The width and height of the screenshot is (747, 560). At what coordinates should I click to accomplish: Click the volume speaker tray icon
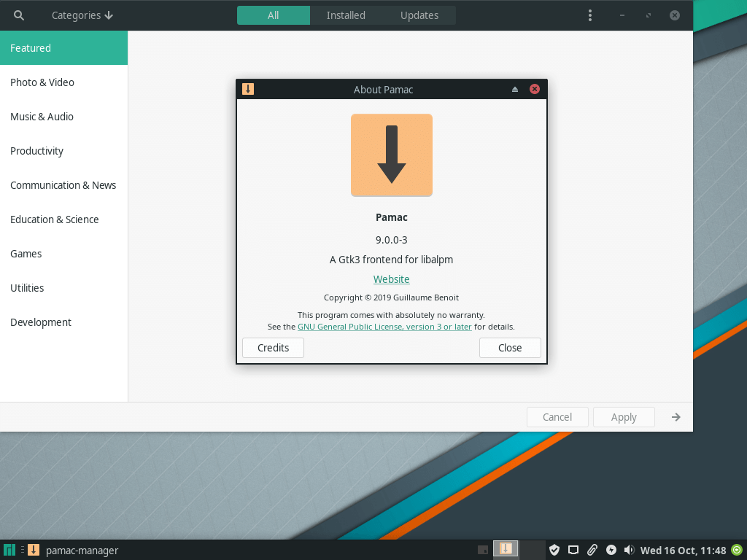[629, 550]
